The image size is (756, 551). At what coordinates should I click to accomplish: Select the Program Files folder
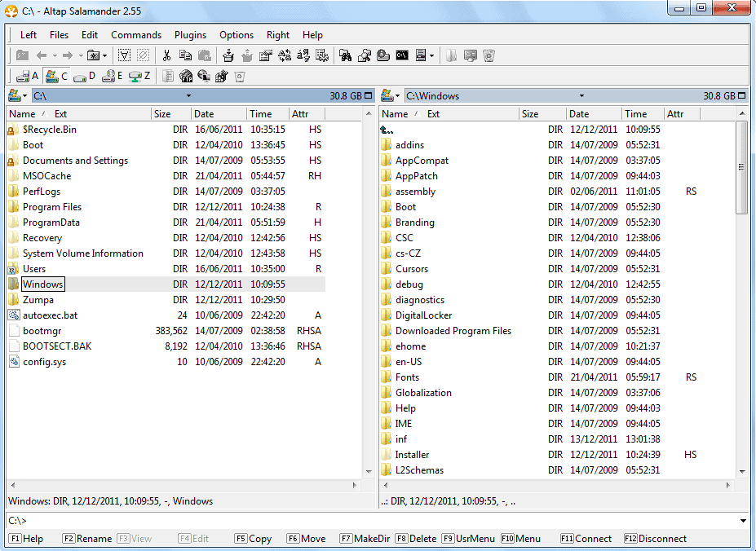point(52,207)
